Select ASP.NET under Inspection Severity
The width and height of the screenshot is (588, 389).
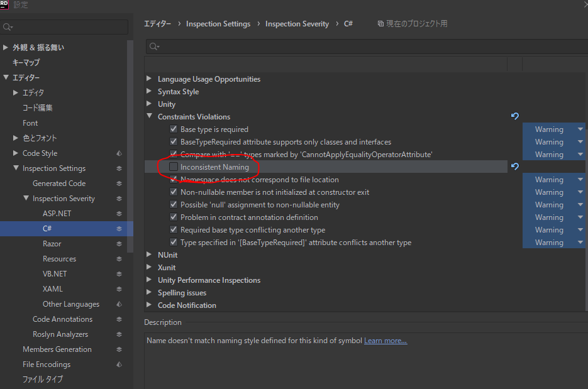tap(57, 214)
